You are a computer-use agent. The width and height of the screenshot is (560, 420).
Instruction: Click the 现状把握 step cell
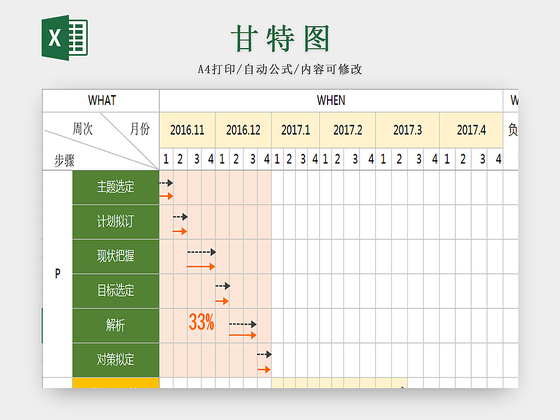[116, 256]
